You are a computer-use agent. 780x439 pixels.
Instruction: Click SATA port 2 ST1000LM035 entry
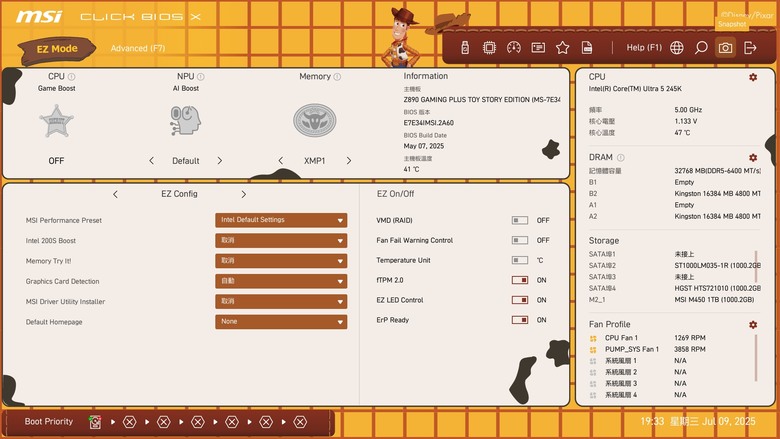click(x=675, y=265)
